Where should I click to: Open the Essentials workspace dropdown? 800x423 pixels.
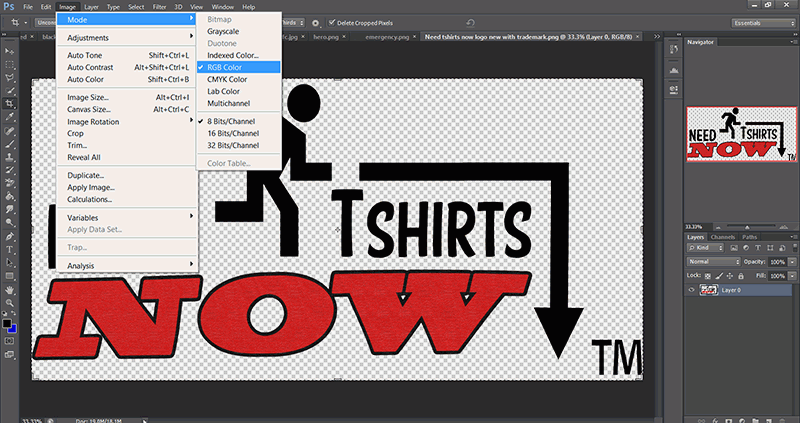tap(764, 23)
